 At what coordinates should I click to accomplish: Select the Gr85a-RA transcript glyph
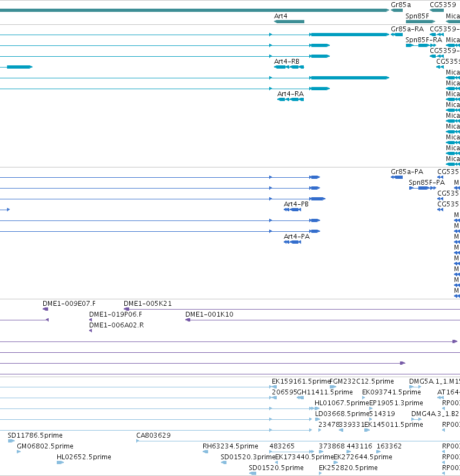coord(397,35)
